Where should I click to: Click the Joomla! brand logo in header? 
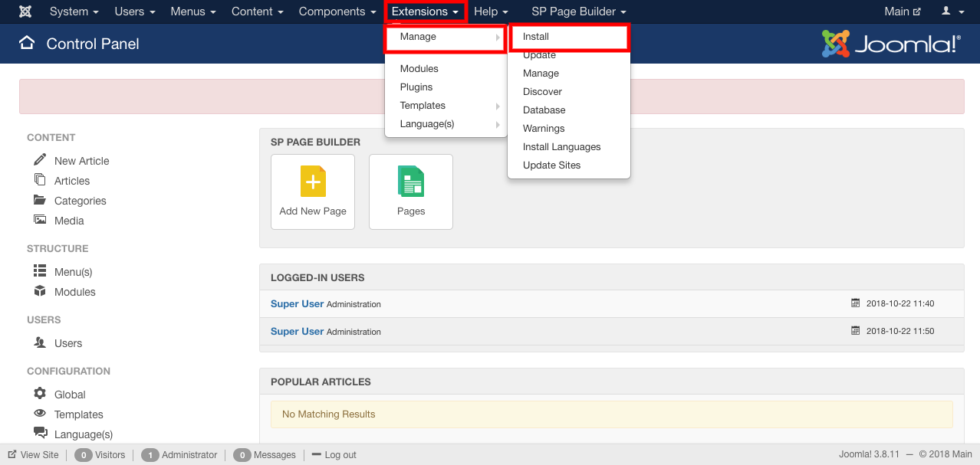tap(891, 44)
